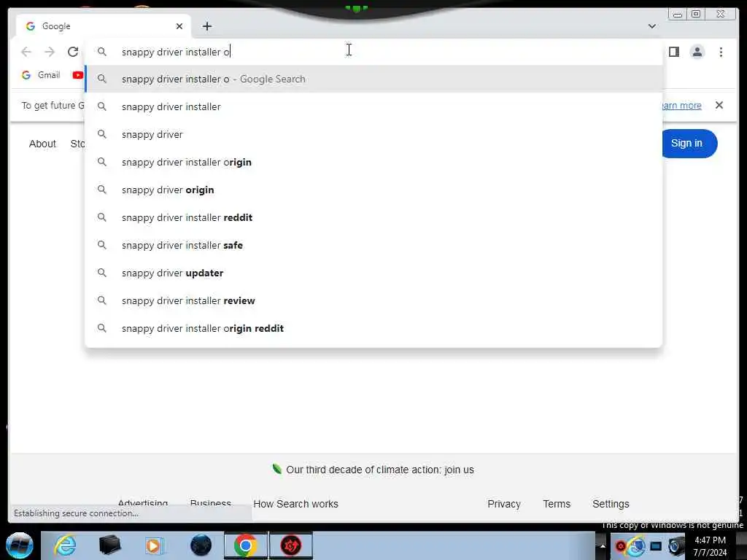Image resolution: width=747 pixels, height=560 pixels.
Task: Choose the 'snappy driver' suggestion
Action: point(373,134)
